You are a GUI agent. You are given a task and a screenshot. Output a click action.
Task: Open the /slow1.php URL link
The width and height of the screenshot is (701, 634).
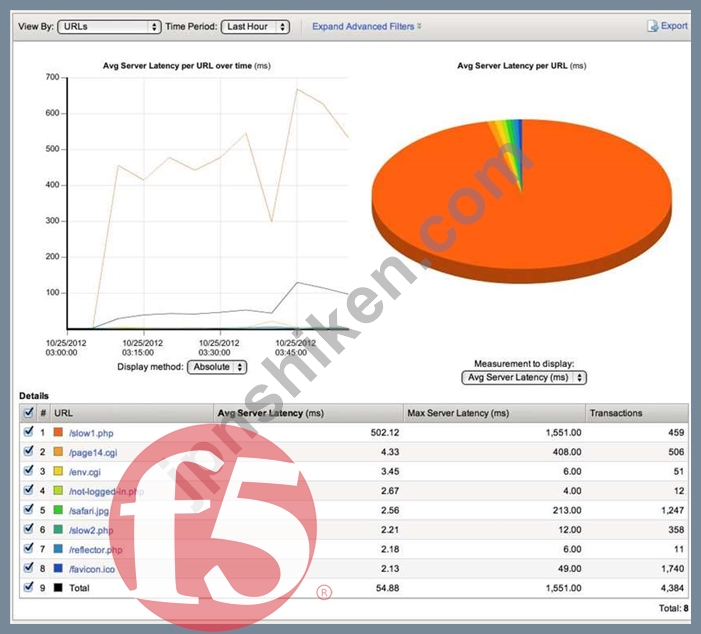click(91, 433)
